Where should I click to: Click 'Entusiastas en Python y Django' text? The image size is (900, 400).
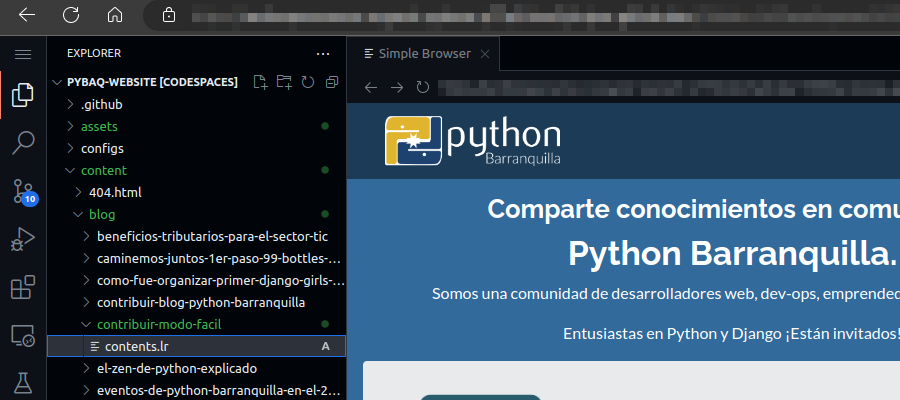pos(672,334)
